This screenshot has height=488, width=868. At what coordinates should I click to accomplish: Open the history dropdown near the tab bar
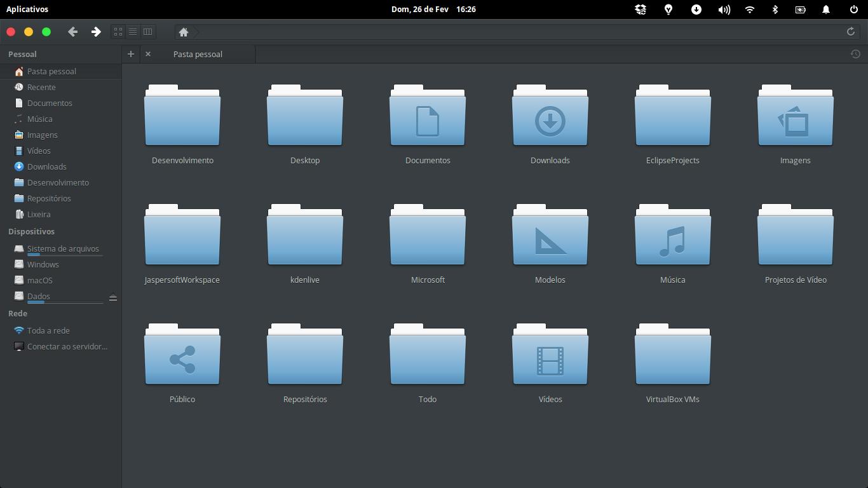(x=855, y=54)
